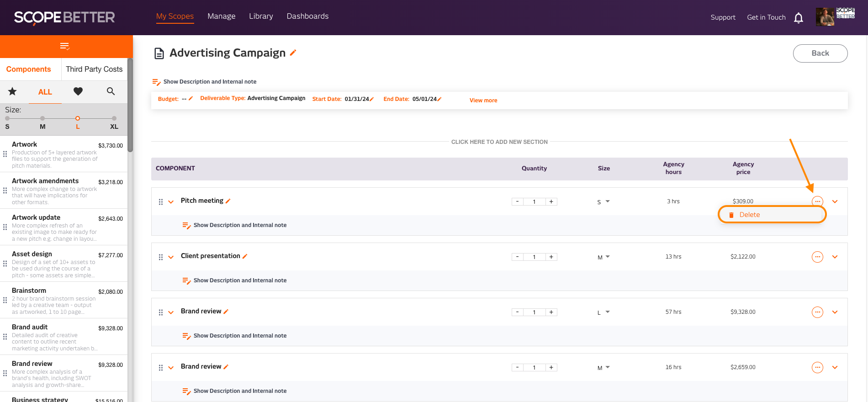This screenshot has width=868, height=402.
Task: Click the Back button
Action: [820, 53]
